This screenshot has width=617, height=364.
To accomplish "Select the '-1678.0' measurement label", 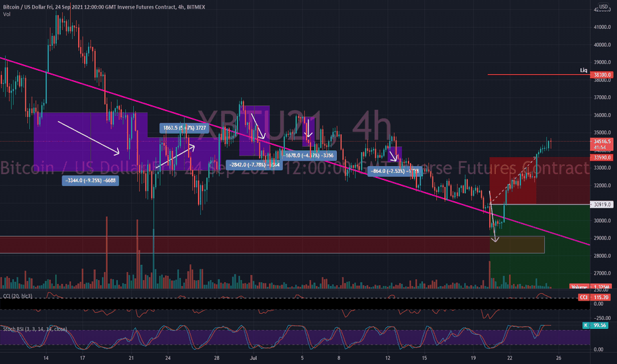I will click(x=309, y=156).
